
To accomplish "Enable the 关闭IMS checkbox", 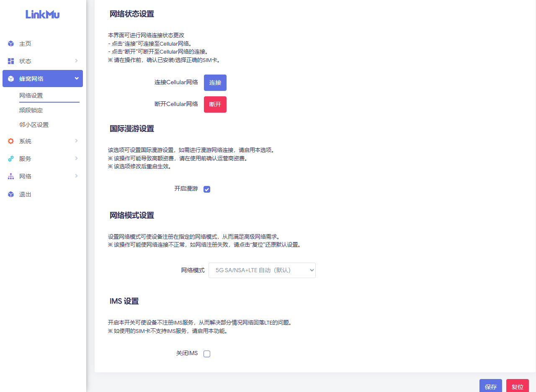I will [x=207, y=354].
